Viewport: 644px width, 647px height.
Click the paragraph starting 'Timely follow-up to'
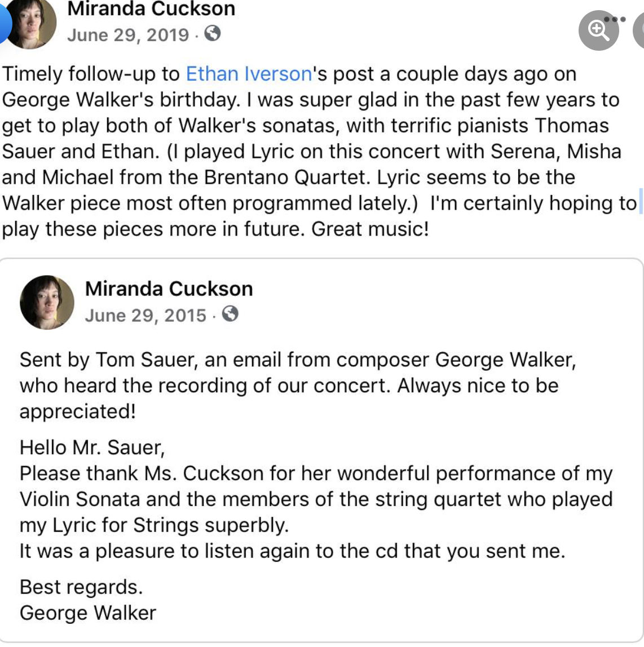click(x=320, y=152)
